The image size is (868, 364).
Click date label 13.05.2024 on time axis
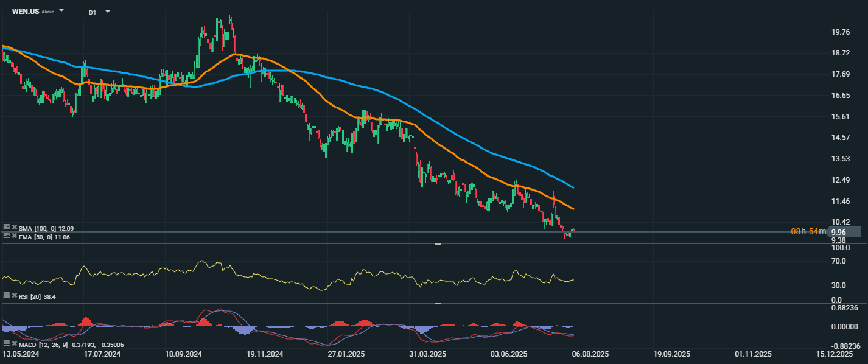20,354
